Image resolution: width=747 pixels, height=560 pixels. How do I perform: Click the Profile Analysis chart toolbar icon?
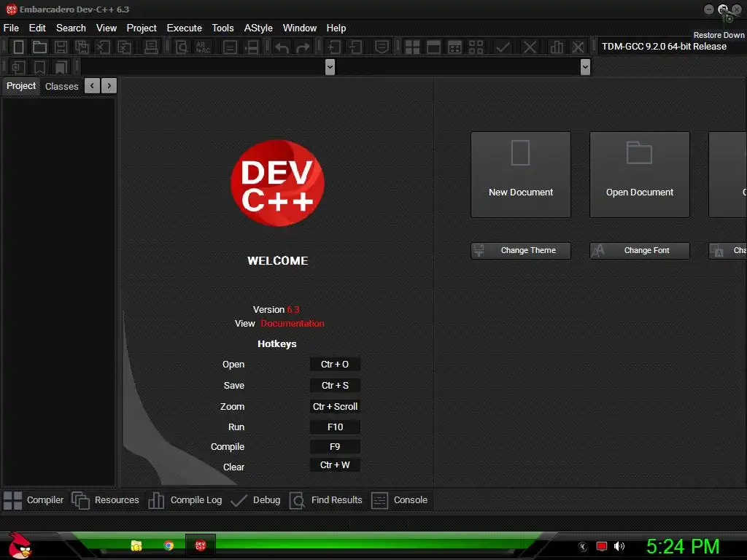click(x=557, y=47)
